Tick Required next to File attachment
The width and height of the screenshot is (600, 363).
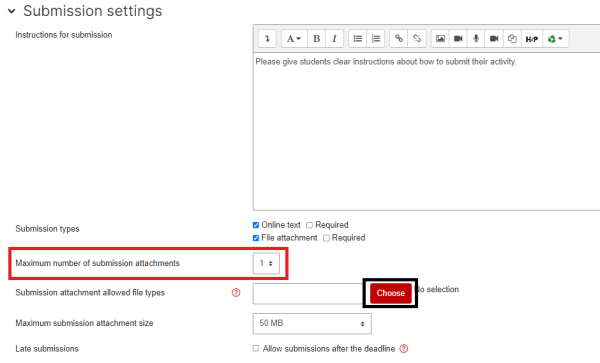point(326,238)
